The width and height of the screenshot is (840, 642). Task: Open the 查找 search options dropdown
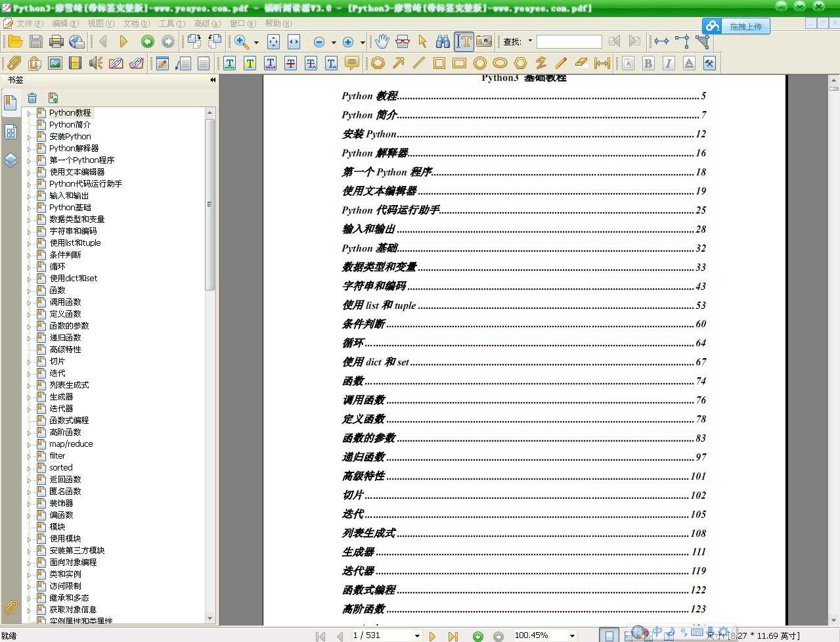pyautogui.click(x=530, y=41)
